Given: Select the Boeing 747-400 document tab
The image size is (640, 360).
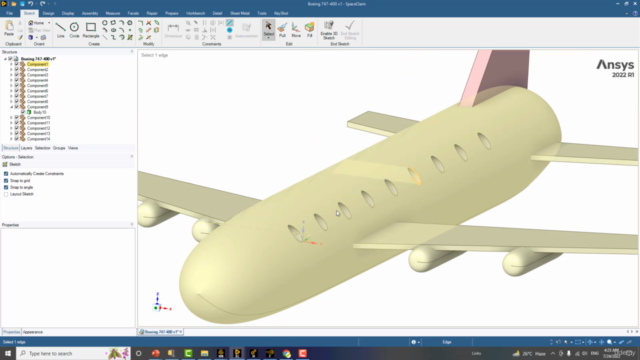Looking at the screenshot, I should coord(160,332).
